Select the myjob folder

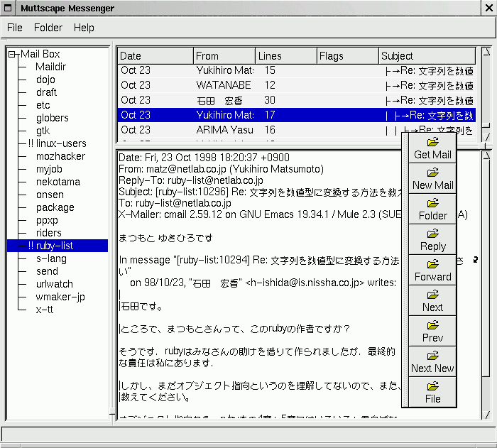tap(49, 169)
